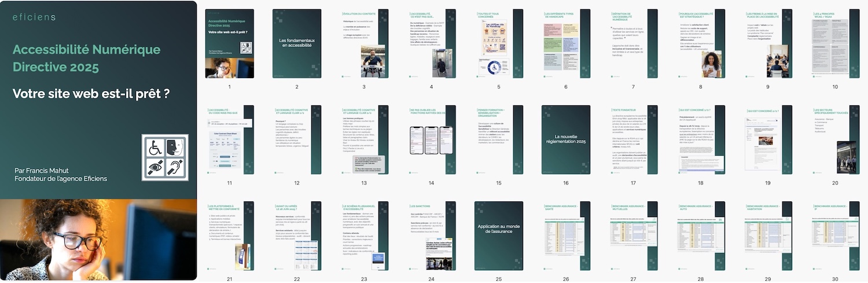Image resolution: width=868 pixels, height=283 pixels.
Task: Select slide 29 'Benchmark Assurance - Habitation'
Action: pos(767,236)
